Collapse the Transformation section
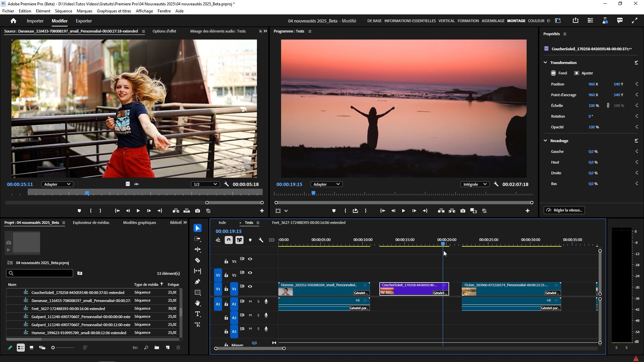The height and width of the screenshot is (362, 644). 545,63
